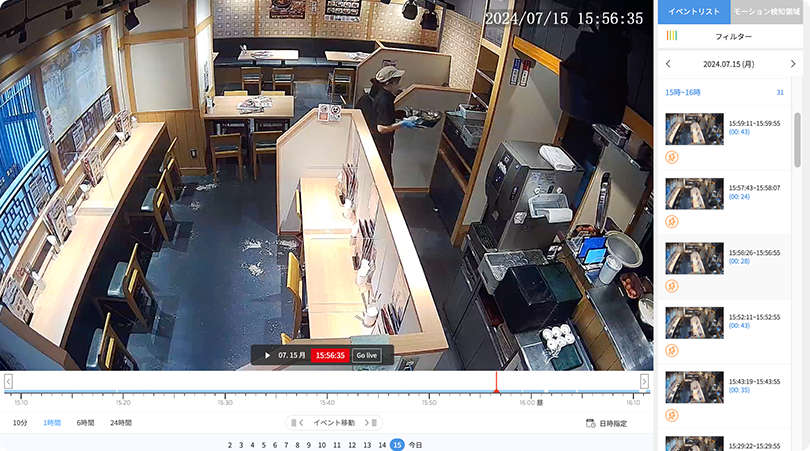
Task: Open the 15:56:26 event thumbnail
Action: (x=694, y=258)
